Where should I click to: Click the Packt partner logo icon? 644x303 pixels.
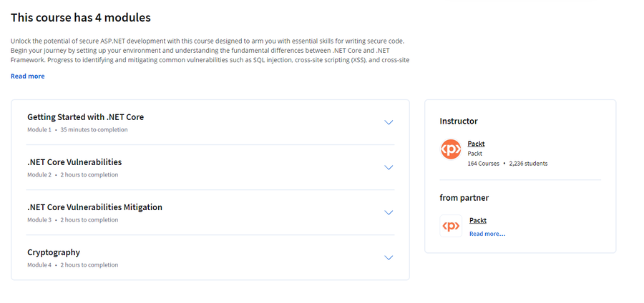(x=451, y=226)
